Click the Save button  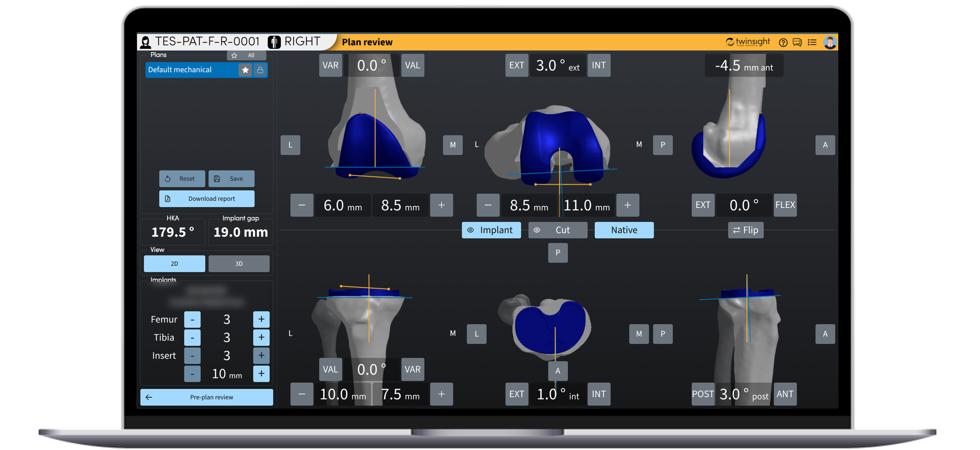pyautogui.click(x=231, y=179)
